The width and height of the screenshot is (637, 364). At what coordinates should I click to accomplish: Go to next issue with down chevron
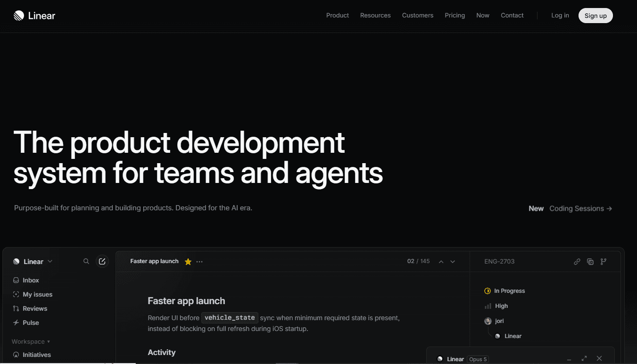click(453, 262)
